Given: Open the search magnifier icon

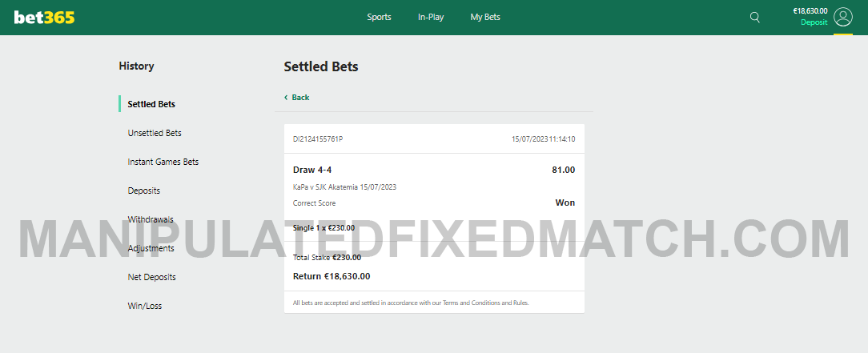Looking at the screenshot, I should (x=755, y=17).
